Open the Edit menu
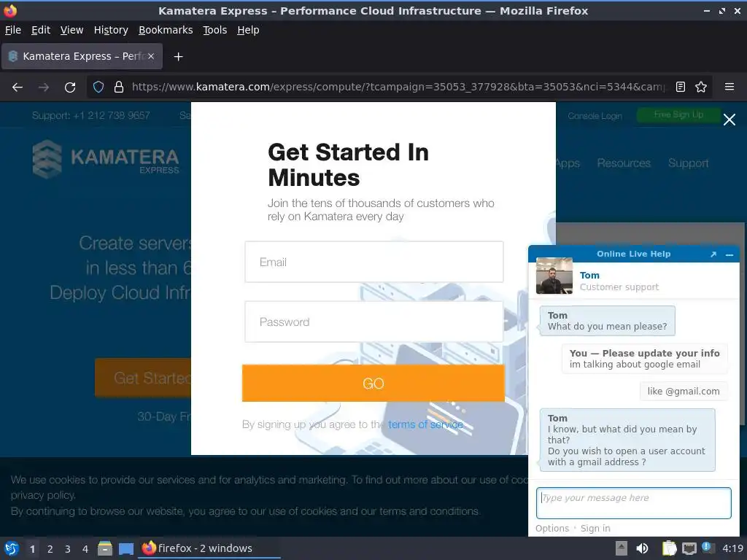 [41, 30]
